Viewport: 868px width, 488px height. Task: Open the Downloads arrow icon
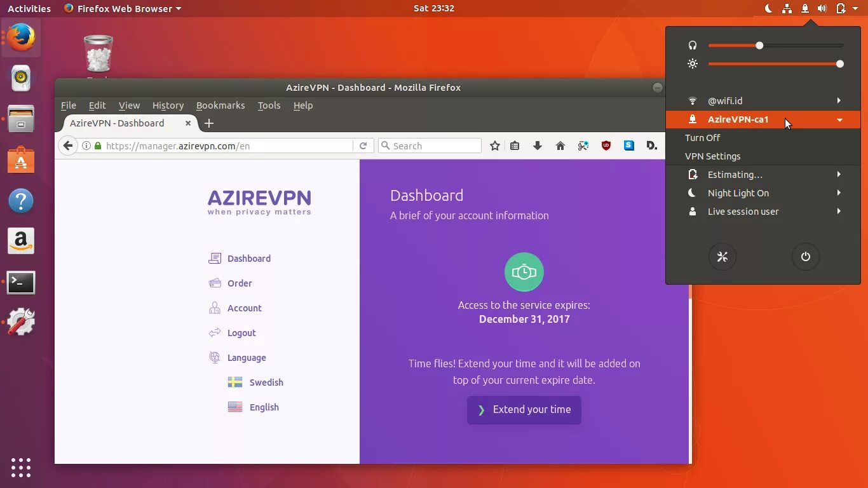538,146
